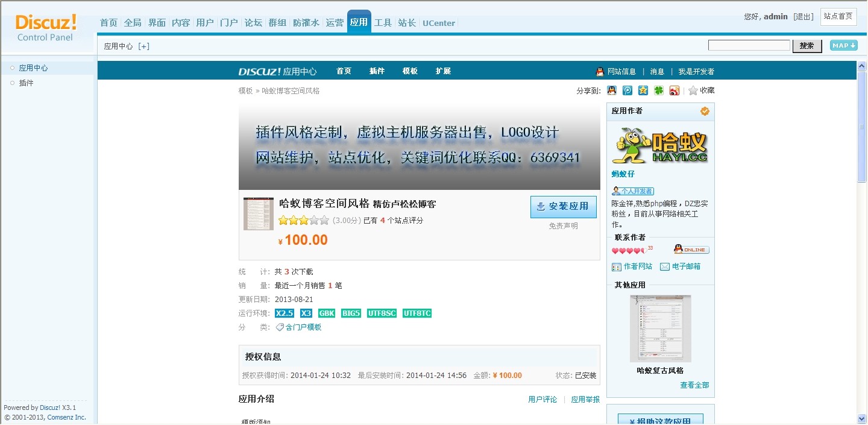The width and height of the screenshot is (868, 425).
Task: Click the 收藏 star favorite icon
Action: [693, 90]
